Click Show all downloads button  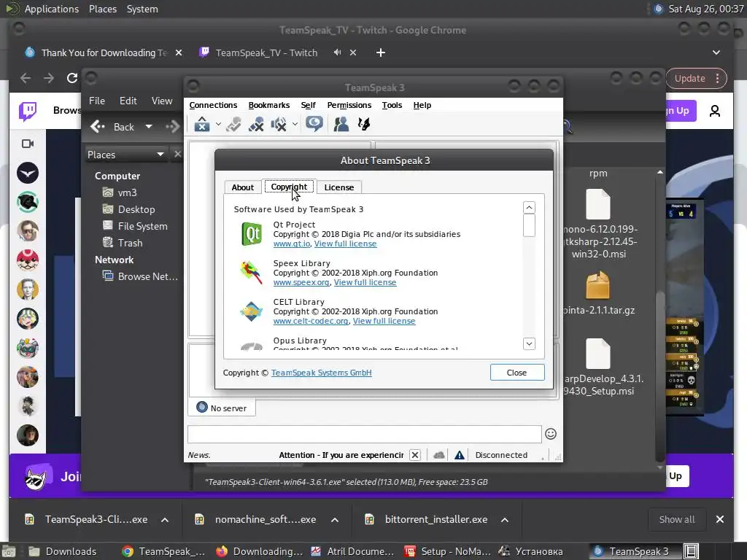(x=676, y=519)
